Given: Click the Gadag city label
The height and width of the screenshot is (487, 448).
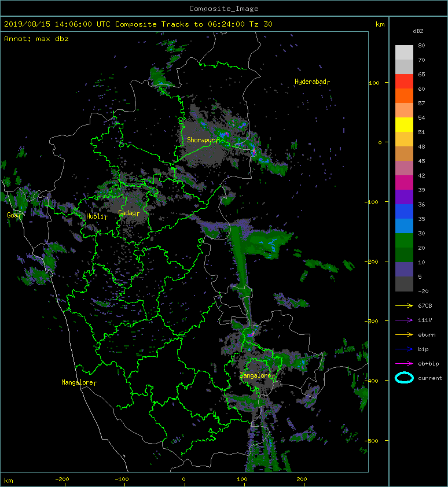Looking at the screenshot, I should (127, 213).
